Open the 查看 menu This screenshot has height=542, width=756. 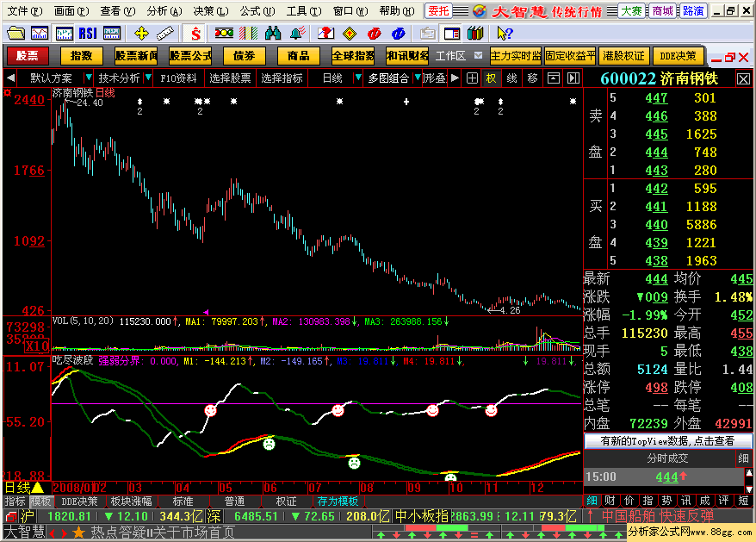[x=118, y=11]
